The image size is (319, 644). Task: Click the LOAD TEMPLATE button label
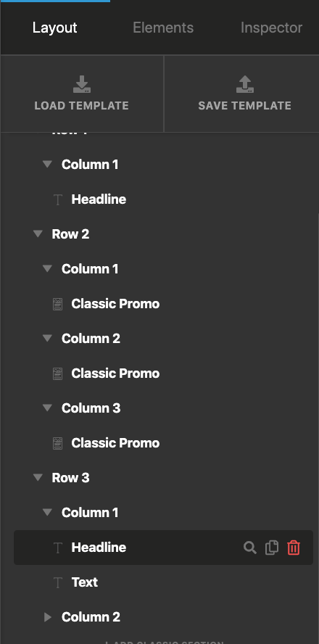click(x=82, y=106)
